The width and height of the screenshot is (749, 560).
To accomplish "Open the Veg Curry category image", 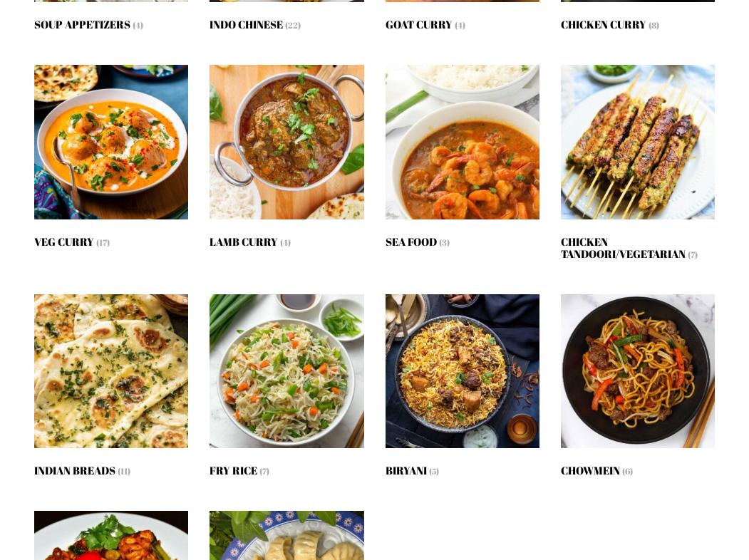I will [111, 142].
